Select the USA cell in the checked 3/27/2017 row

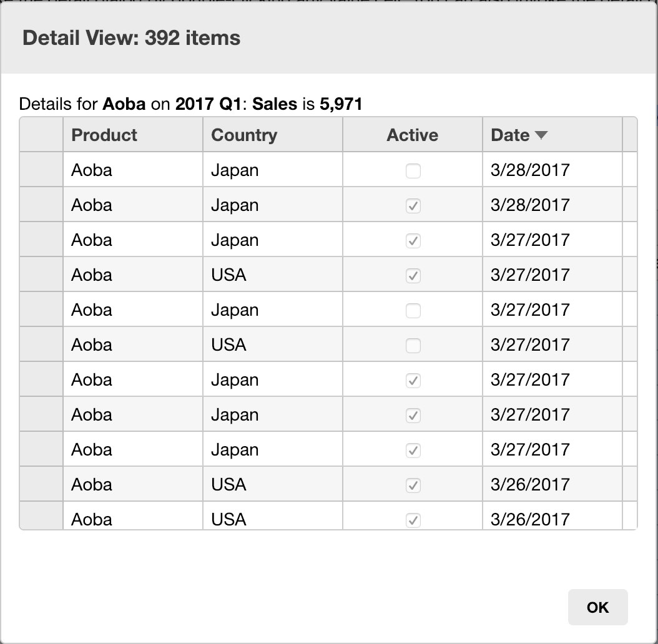[x=273, y=275]
